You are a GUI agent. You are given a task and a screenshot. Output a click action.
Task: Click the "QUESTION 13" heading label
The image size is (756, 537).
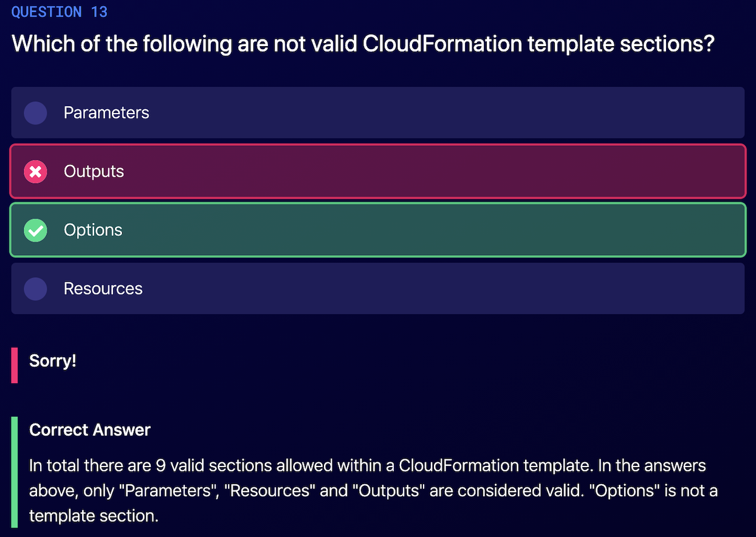pyautogui.click(x=60, y=12)
